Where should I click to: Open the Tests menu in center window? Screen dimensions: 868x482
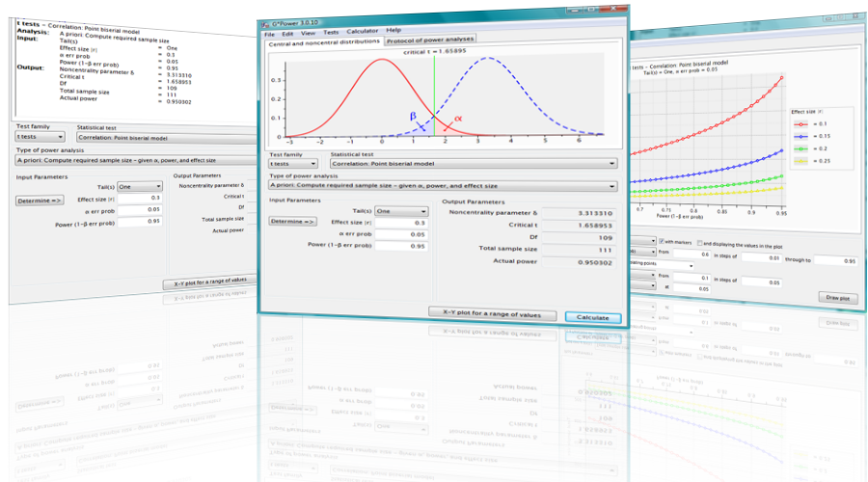pyautogui.click(x=331, y=32)
